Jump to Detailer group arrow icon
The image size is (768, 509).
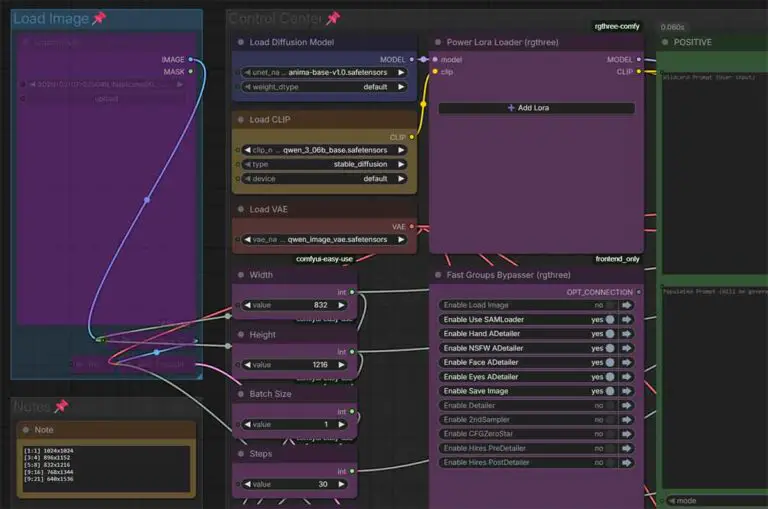point(626,406)
